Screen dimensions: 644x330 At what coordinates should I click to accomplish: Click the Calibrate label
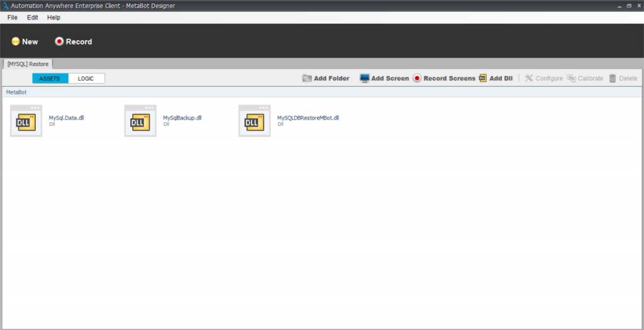[591, 78]
